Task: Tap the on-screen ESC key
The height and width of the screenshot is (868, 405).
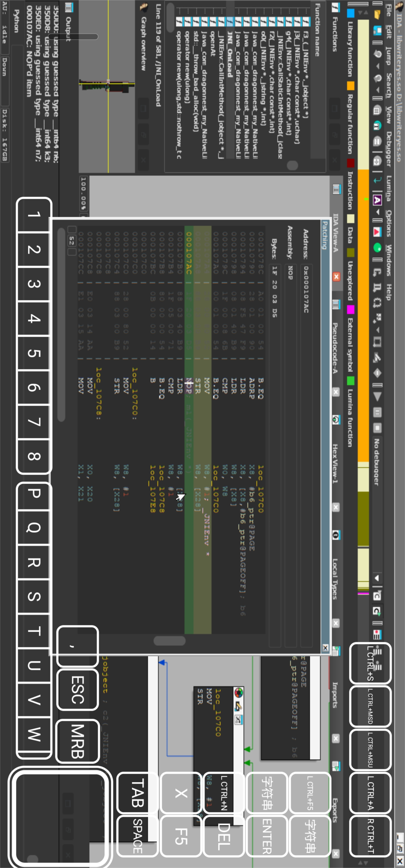Action: (x=78, y=690)
